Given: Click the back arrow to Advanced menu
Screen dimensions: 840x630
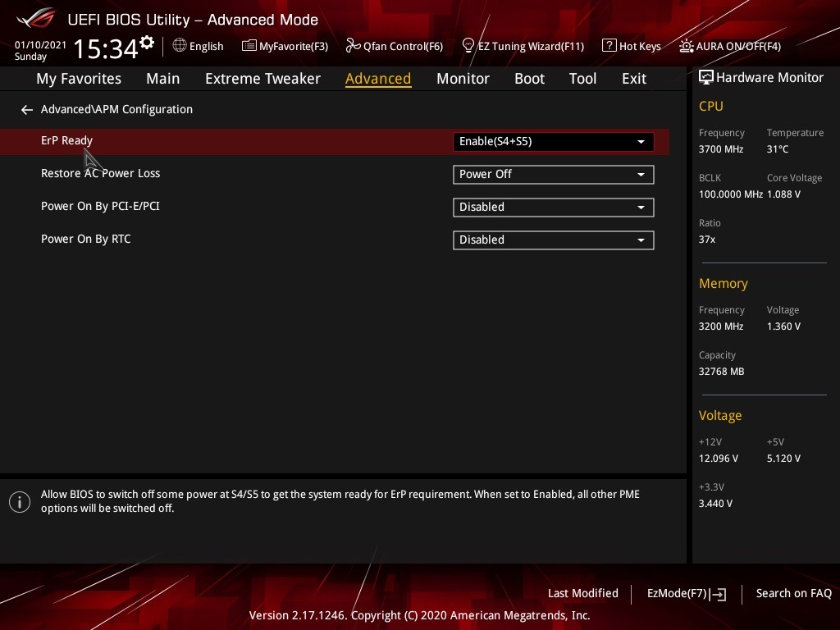Looking at the screenshot, I should point(27,110).
